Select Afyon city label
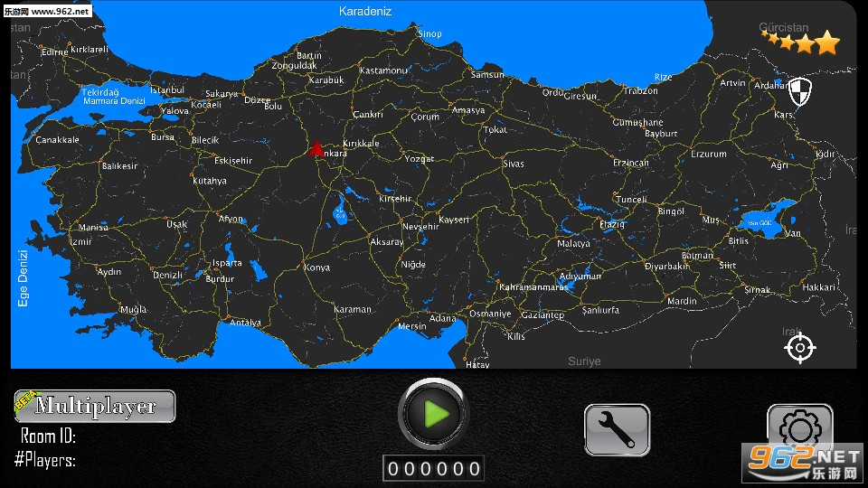The image size is (868, 488). pyautogui.click(x=231, y=219)
